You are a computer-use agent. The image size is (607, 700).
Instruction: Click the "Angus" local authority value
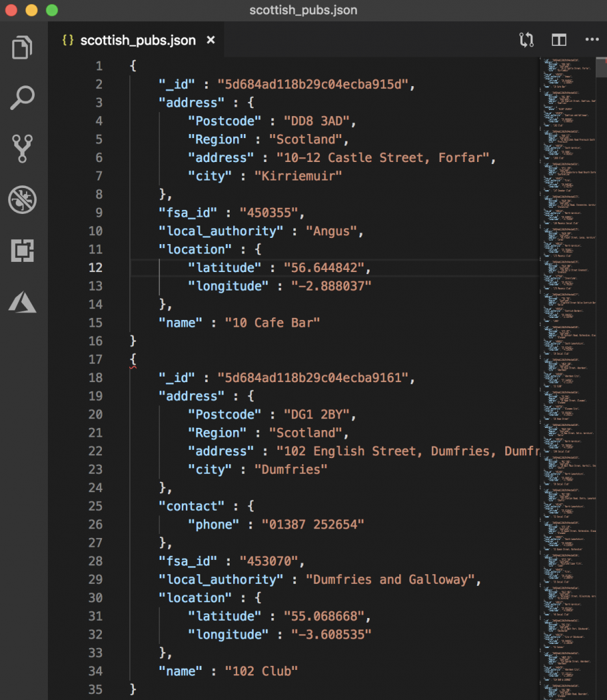tap(331, 231)
